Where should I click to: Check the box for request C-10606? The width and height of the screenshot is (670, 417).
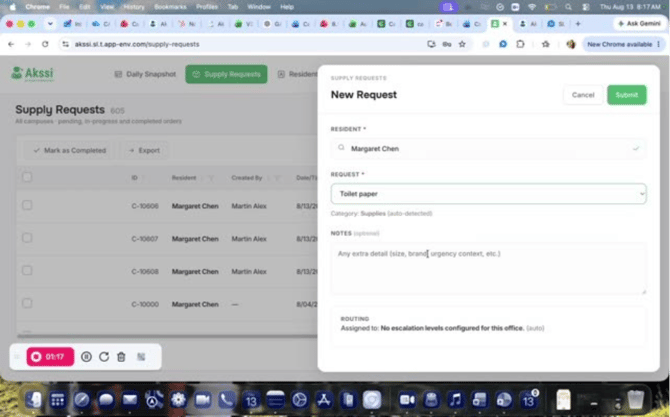(x=27, y=205)
